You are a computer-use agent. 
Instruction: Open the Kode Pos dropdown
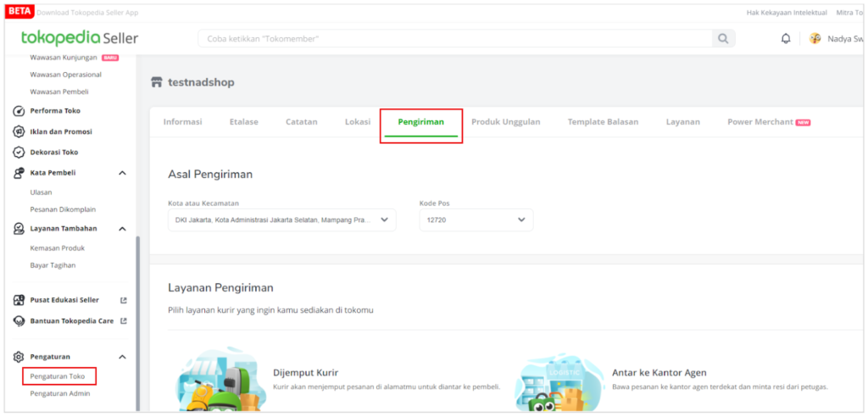click(476, 220)
